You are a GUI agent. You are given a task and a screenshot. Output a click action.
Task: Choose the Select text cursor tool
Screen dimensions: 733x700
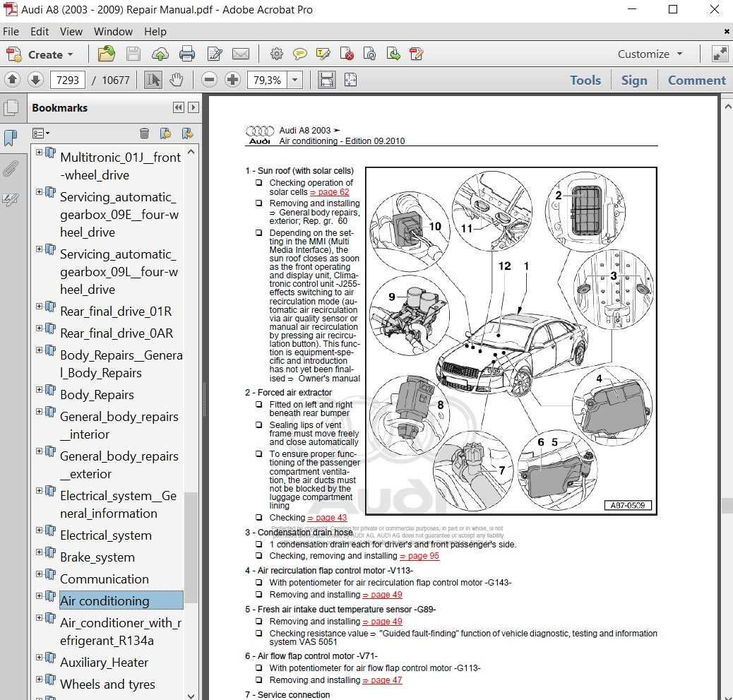click(153, 80)
